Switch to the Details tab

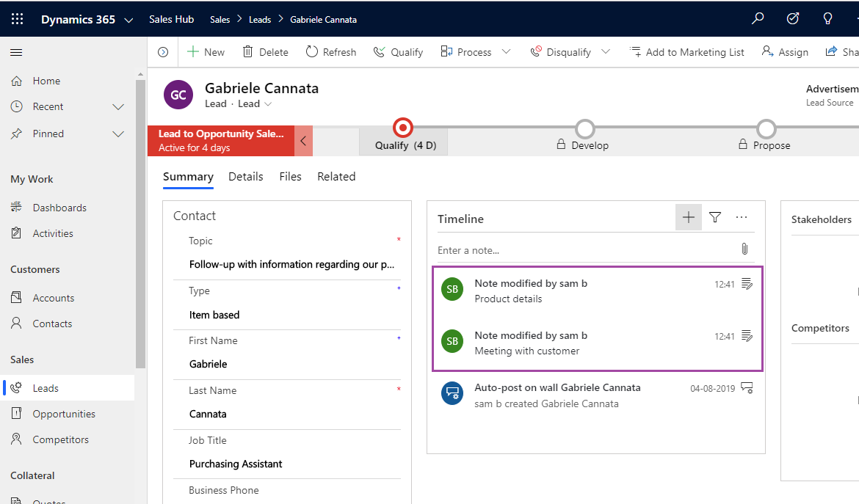[x=245, y=177]
